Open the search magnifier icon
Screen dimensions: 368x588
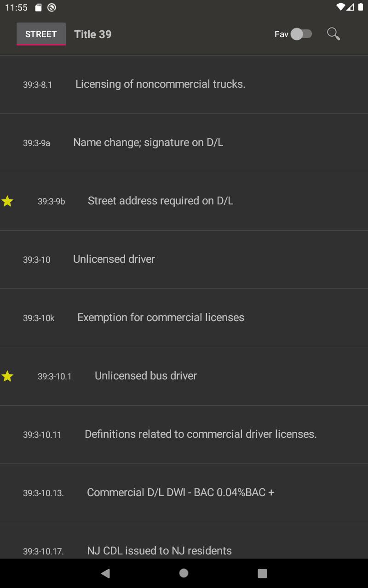point(333,34)
